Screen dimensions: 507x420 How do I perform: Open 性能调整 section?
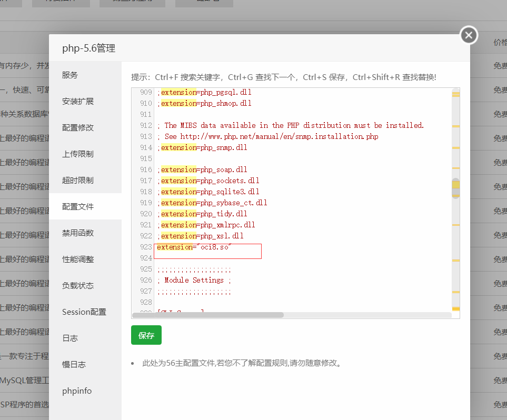(85, 259)
